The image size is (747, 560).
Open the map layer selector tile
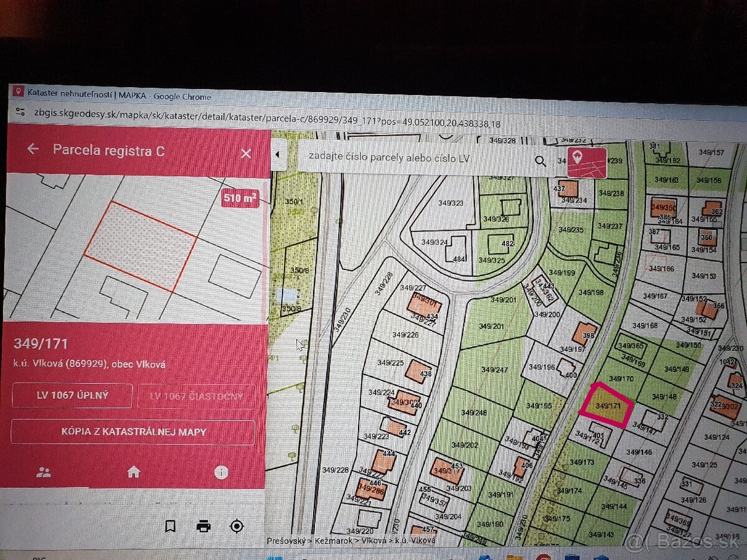click(x=586, y=163)
